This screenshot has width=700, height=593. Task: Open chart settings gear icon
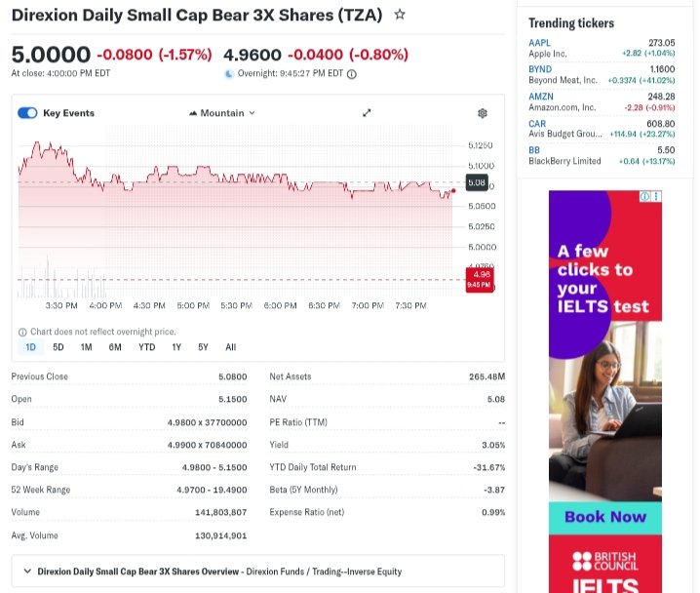click(482, 113)
